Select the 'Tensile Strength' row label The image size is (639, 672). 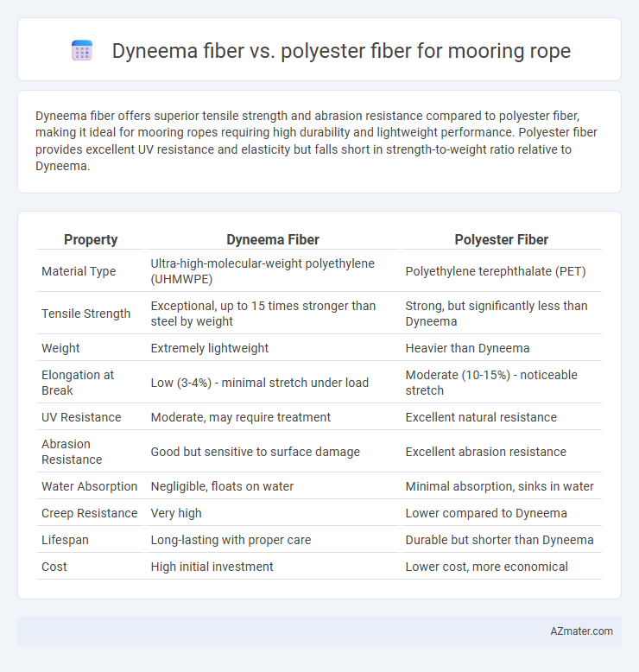click(x=85, y=314)
